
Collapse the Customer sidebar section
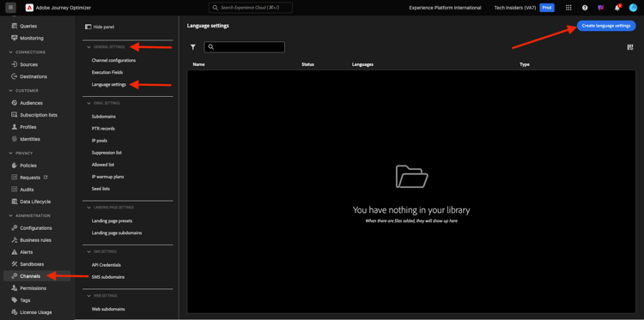click(10, 91)
